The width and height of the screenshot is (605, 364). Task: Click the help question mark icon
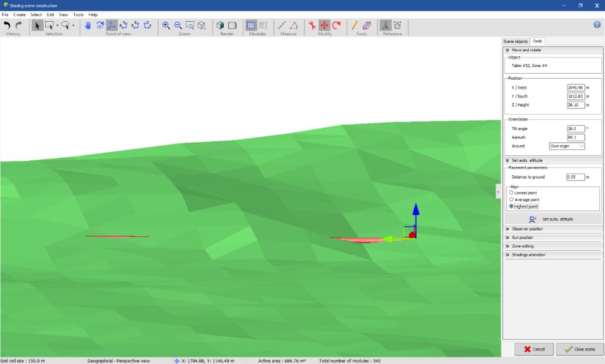pyautogui.click(x=597, y=25)
